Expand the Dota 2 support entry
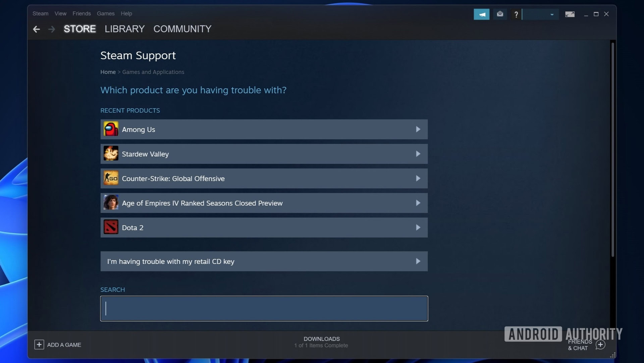The image size is (644, 363). (x=417, y=228)
